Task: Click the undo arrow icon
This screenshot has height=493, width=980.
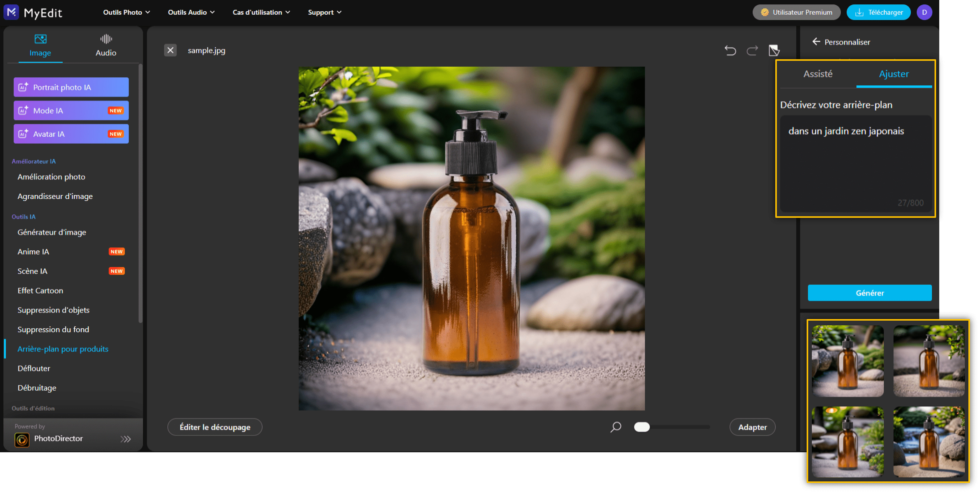Action: [x=730, y=50]
